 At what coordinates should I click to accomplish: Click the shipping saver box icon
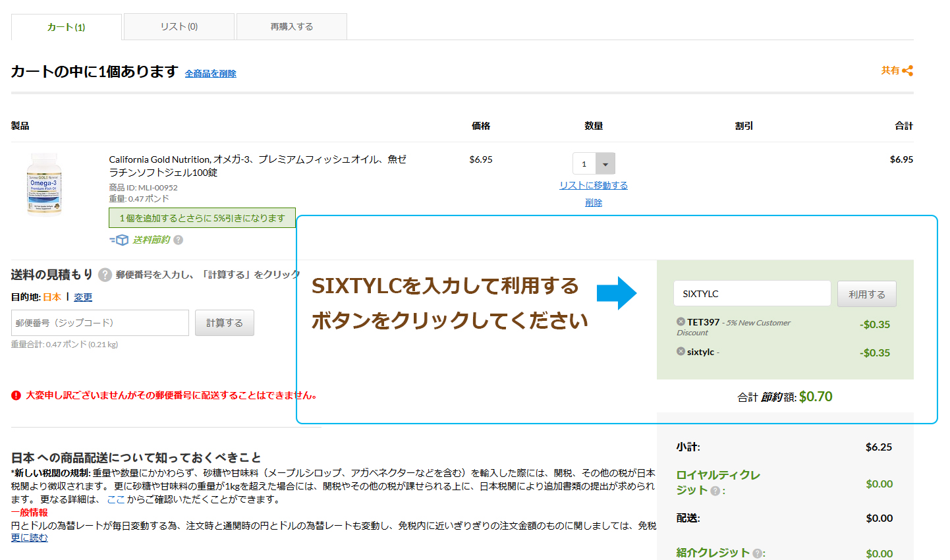[x=119, y=240]
